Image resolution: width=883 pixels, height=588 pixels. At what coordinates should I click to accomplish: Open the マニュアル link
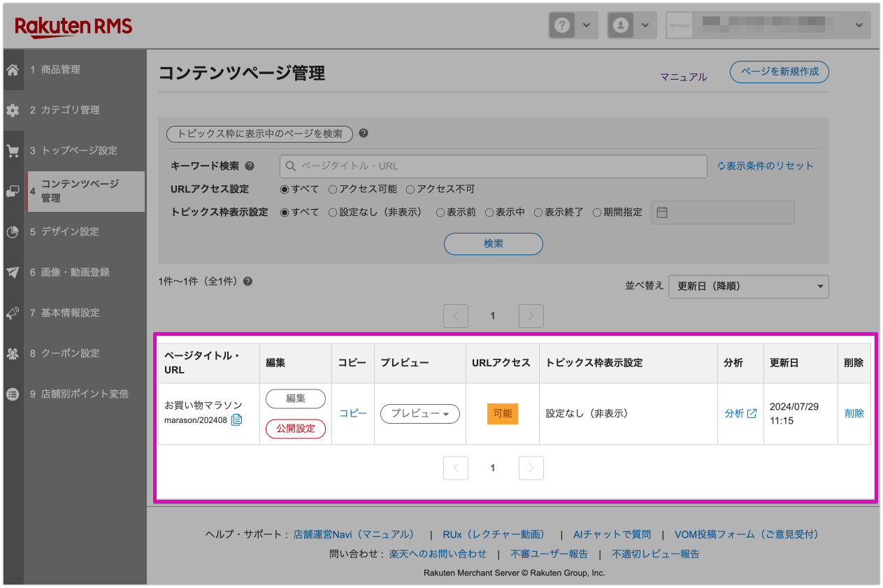click(x=684, y=77)
